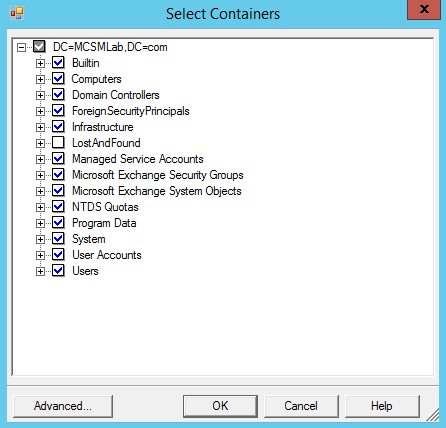Close the Select Containers dialog
This screenshot has width=446, height=428.
(424, 9)
